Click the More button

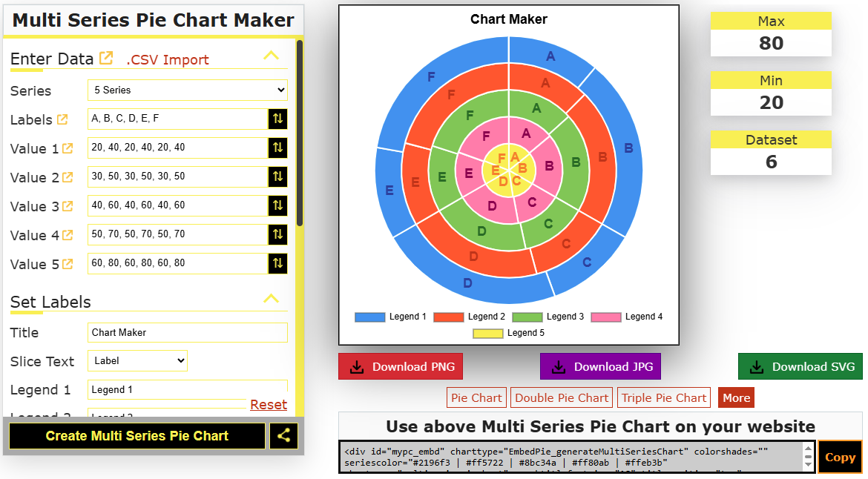pyautogui.click(x=736, y=397)
